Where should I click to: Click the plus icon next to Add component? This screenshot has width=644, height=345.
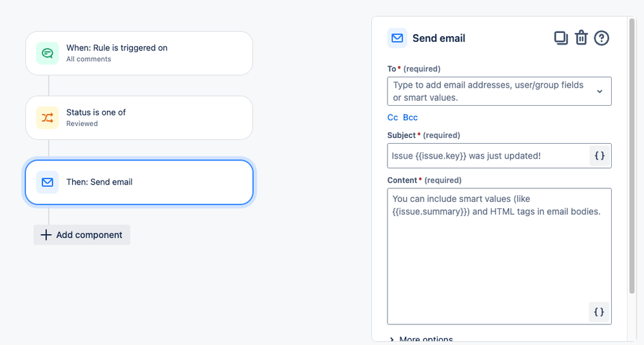pos(46,235)
